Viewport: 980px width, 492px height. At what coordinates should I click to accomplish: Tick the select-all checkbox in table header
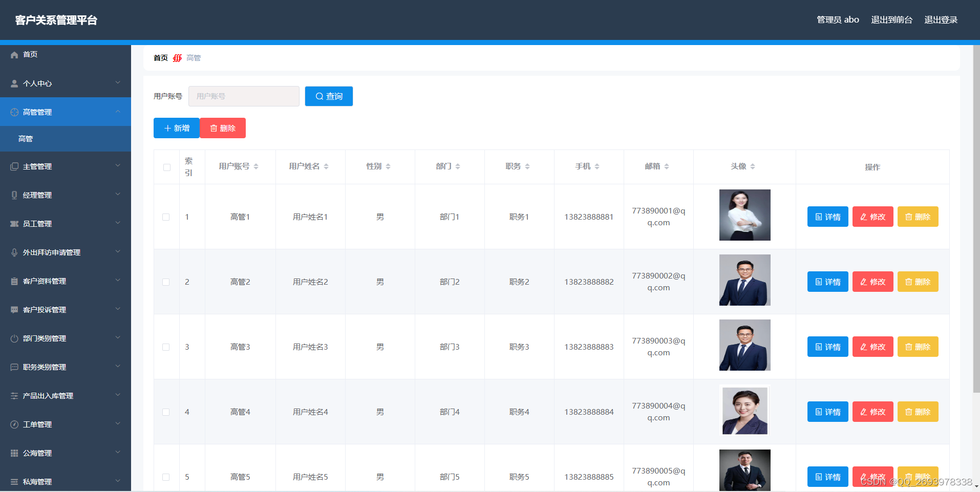click(167, 167)
